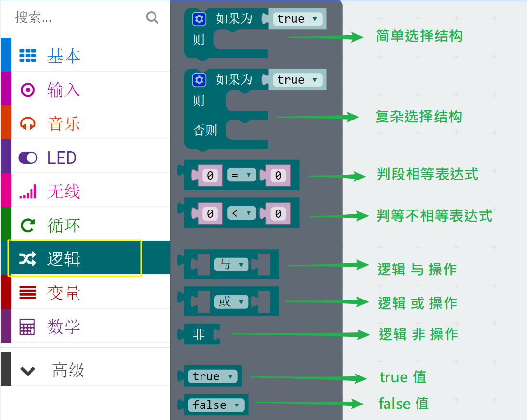
Task: Click the 否则 label in if-else block
Action: 205,130
